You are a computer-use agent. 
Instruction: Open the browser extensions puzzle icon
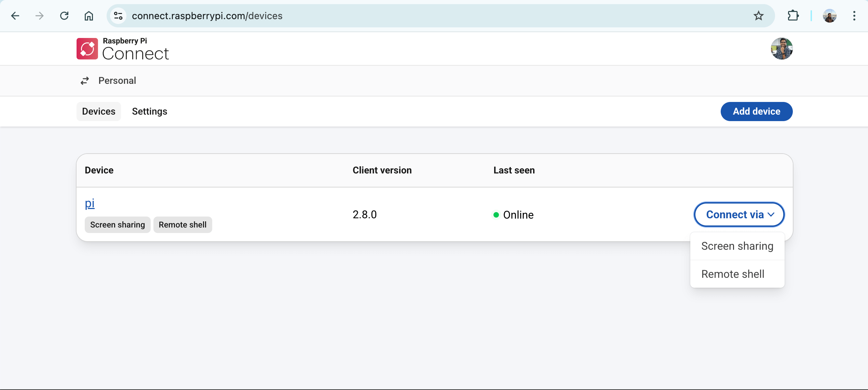coord(793,16)
